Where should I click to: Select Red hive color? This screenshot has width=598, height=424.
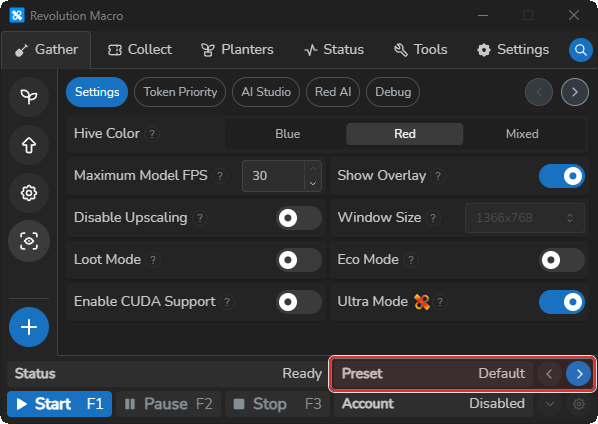pos(405,134)
